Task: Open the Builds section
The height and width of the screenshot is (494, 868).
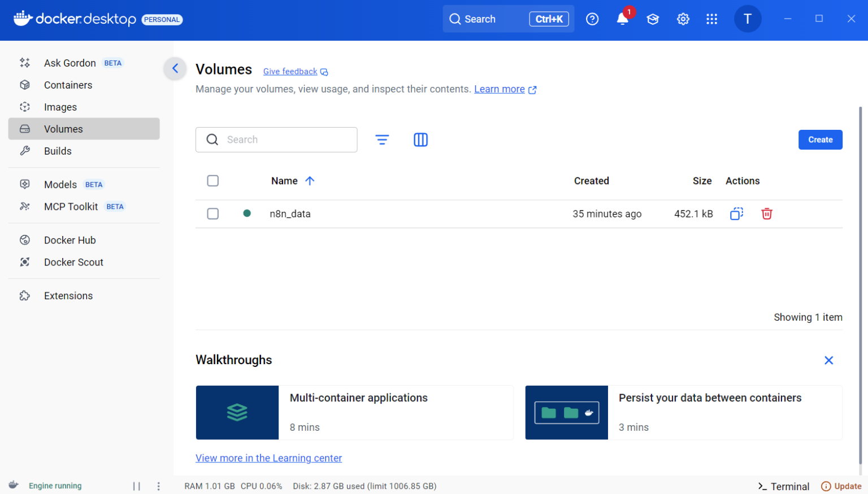Action: 58,151
